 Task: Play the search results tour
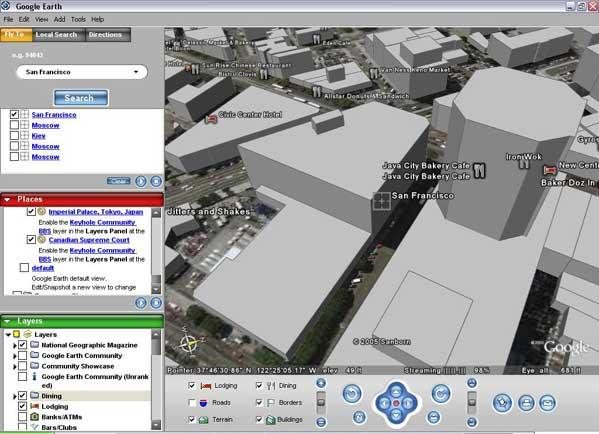[141, 181]
